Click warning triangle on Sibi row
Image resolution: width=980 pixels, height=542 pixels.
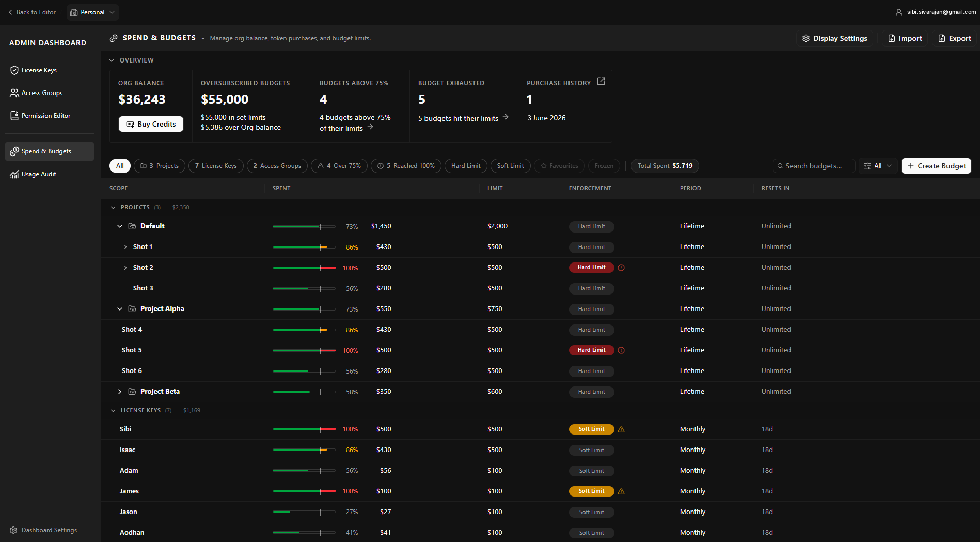[621, 429]
